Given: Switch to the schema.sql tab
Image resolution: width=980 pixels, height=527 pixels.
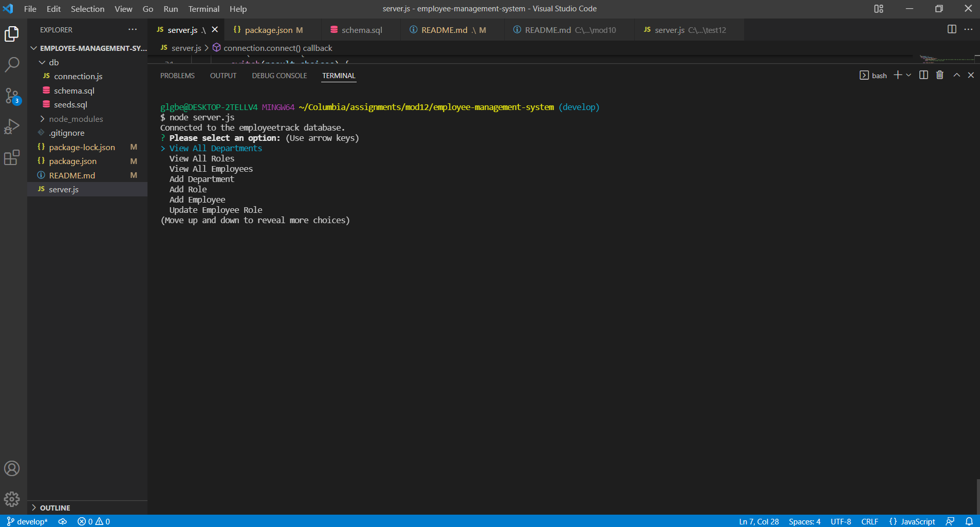Looking at the screenshot, I should pos(361,30).
